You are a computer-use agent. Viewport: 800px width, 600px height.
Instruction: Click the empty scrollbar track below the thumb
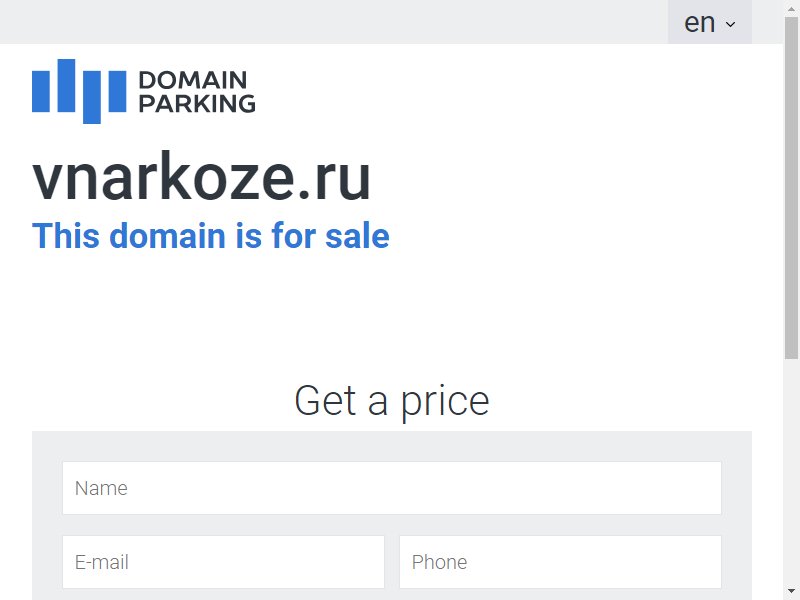(x=791, y=472)
